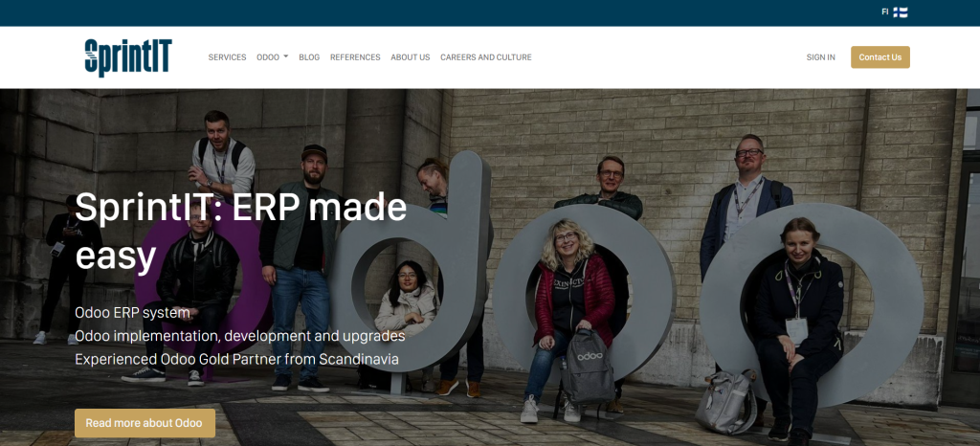Open the Services menu item
The width and height of the screenshot is (980, 446).
coord(227,56)
